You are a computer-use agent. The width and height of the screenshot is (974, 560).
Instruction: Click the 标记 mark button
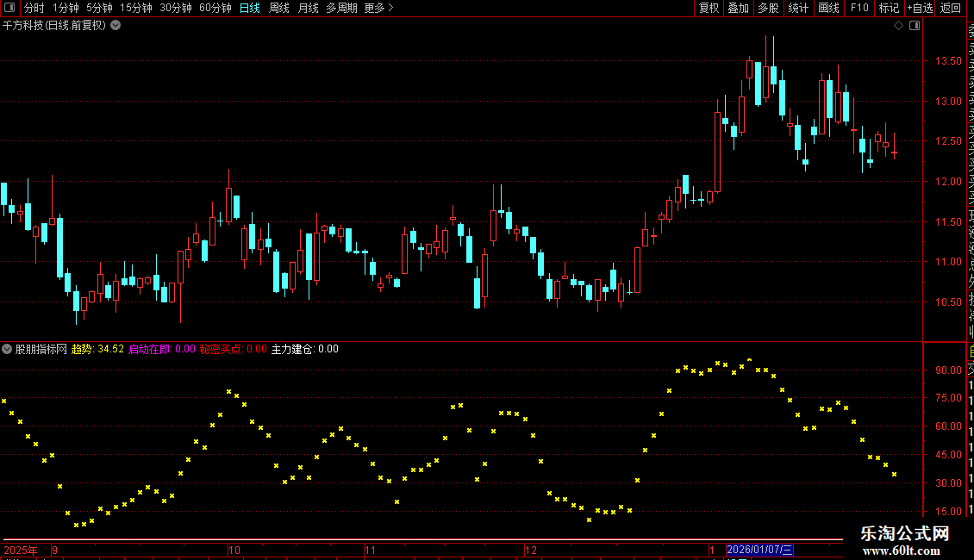889,8
